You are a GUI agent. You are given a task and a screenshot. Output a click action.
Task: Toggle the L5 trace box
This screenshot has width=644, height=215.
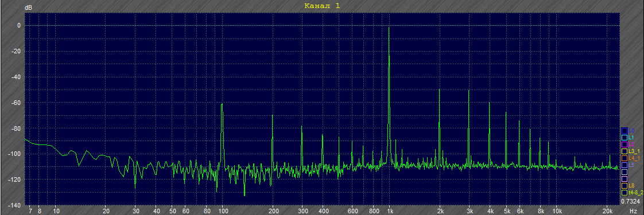[624, 165]
